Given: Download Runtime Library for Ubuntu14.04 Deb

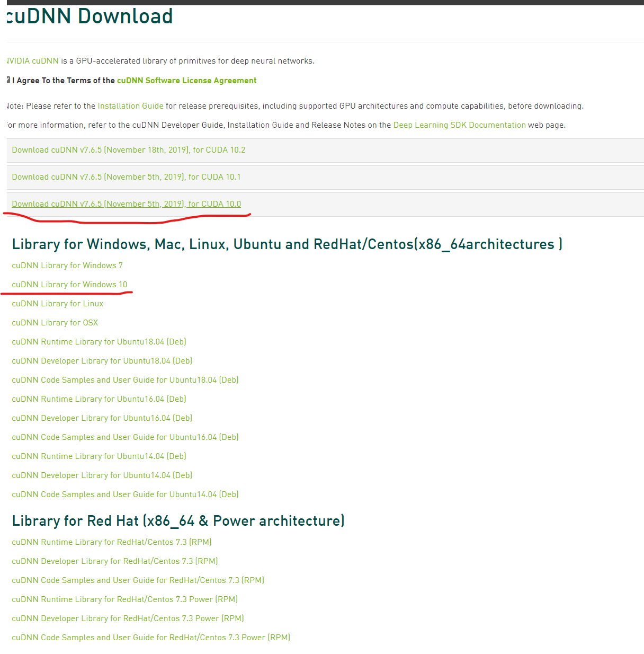Looking at the screenshot, I should (99, 456).
